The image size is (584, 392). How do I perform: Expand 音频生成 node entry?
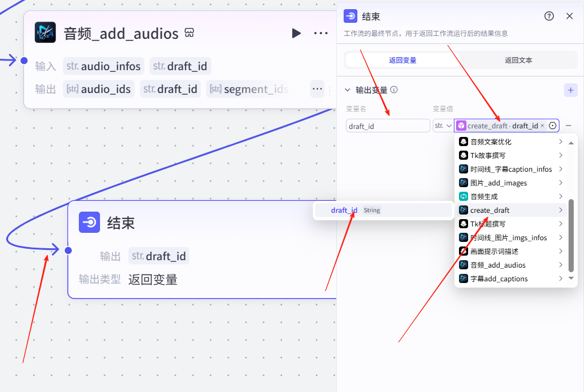[561, 196]
